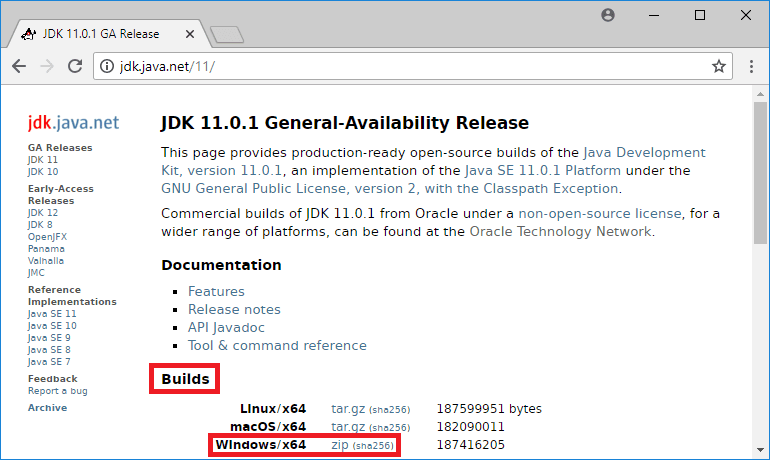Select the JDK 11.0.1 GA Release tab
Screen dimensions: 770x460
100,34
